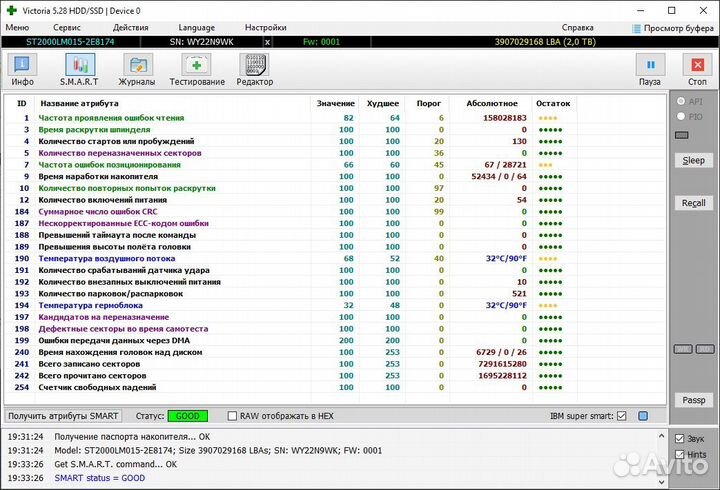Toggle the Hints checkbox

tap(680, 454)
